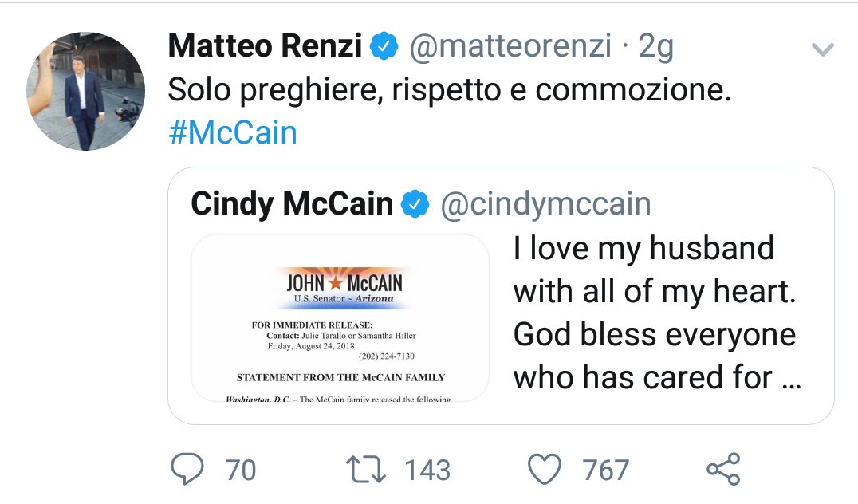Click the reply speech bubble icon
858x504 pixels.
click(188, 470)
